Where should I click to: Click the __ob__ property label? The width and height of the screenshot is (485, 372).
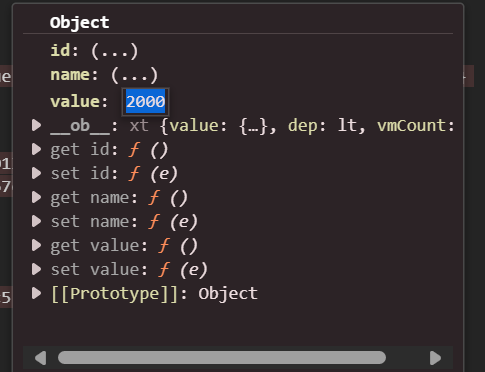80,127
